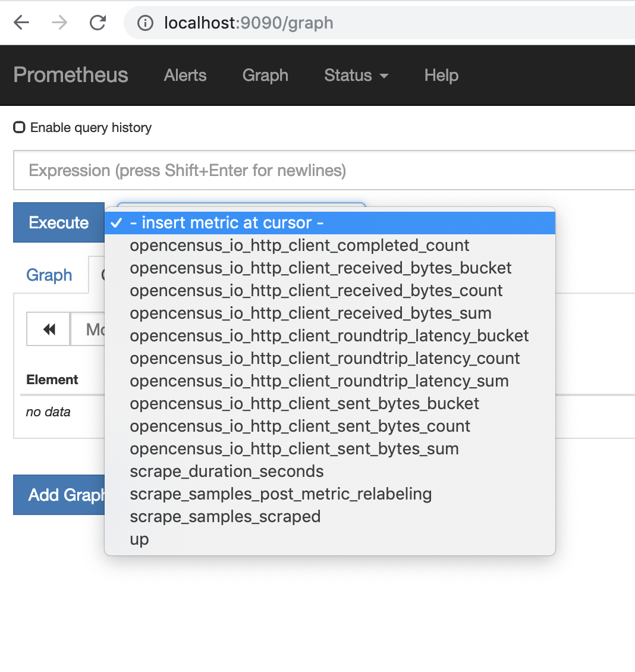Open the Prometheus home brand link
This screenshot has width=635, height=672.
(x=71, y=75)
